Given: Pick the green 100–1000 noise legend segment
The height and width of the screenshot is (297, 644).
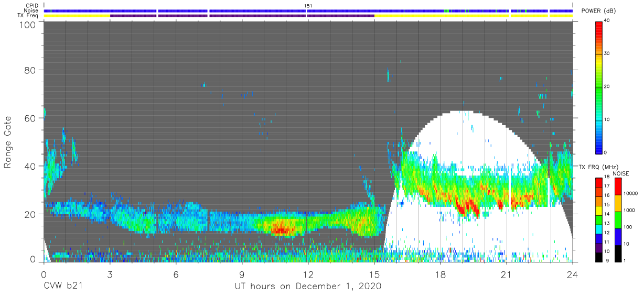Looking at the screenshot, I should pyautogui.click(x=617, y=219).
